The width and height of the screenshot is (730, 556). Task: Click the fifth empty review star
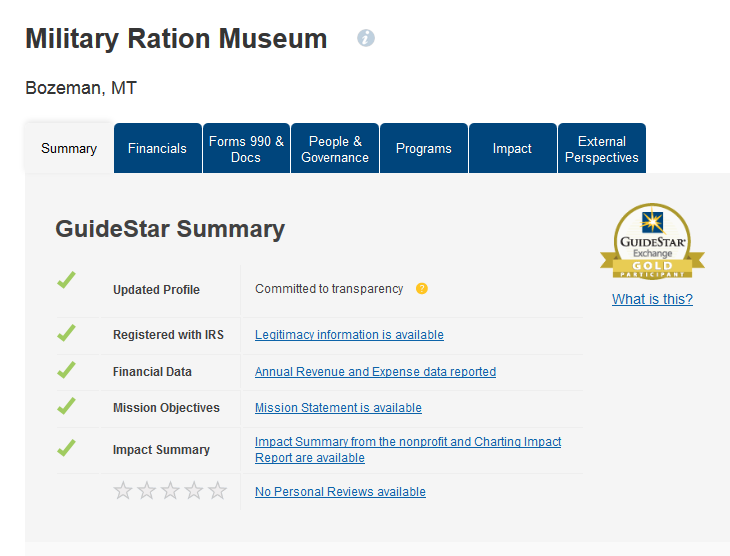[217, 490]
